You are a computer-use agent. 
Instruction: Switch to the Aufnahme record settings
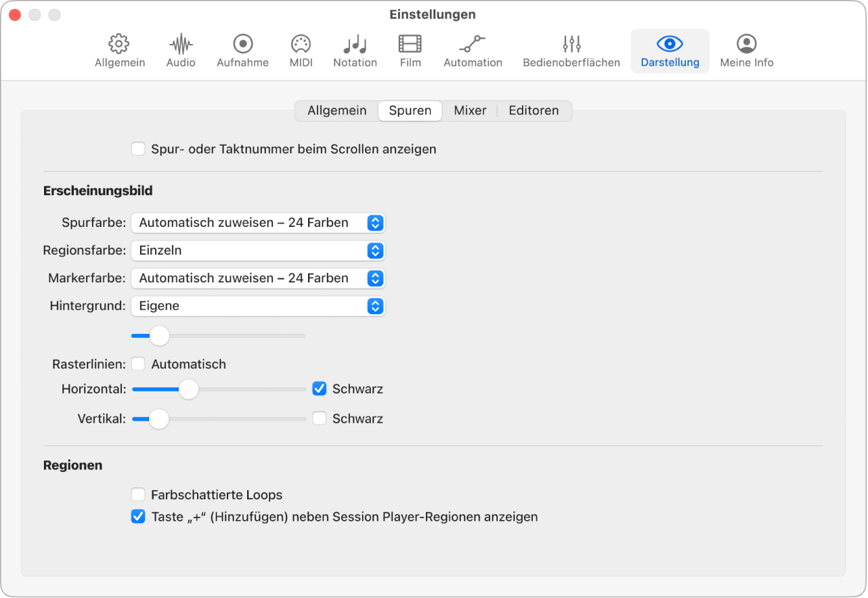(x=242, y=51)
